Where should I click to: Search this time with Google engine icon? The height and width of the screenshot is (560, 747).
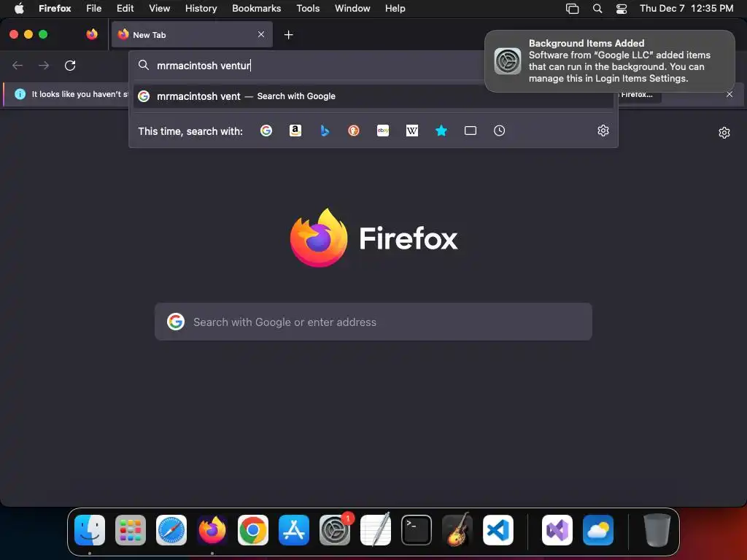tap(266, 131)
